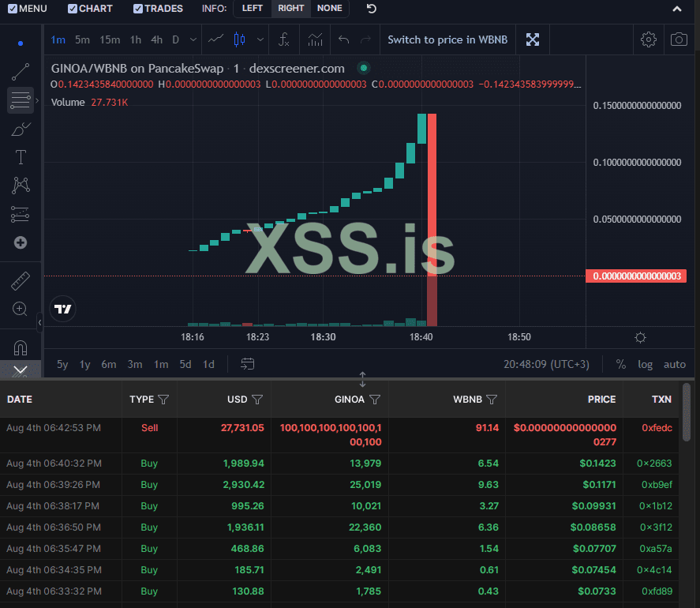Viewport: 700px width, 608px height.
Task: Click the plus icon in drawing toolbar
Action: [20, 242]
